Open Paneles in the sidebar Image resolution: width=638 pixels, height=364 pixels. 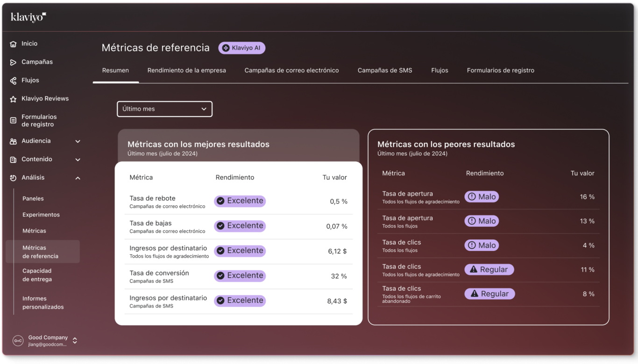click(x=33, y=199)
